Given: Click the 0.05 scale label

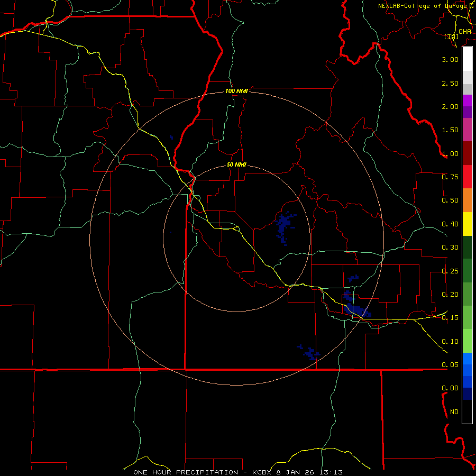Looking at the screenshot, I should [450, 364].
